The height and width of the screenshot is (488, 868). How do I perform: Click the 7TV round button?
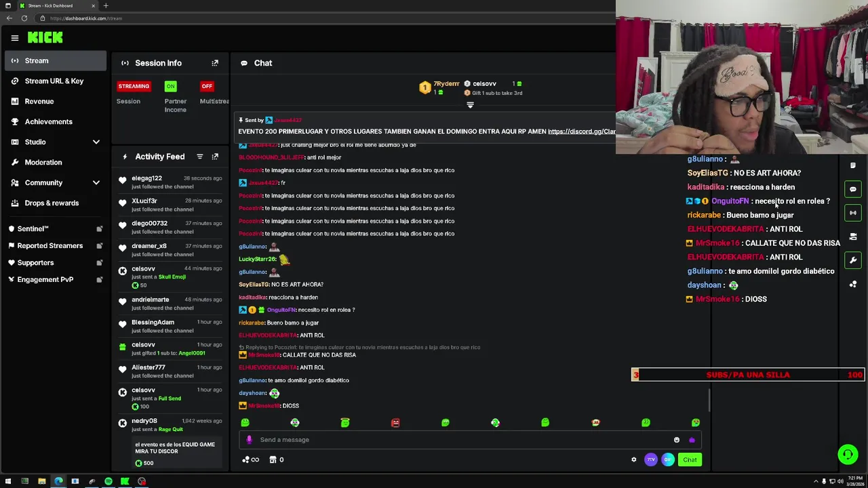pyautogui.click(x=651, y=460)
